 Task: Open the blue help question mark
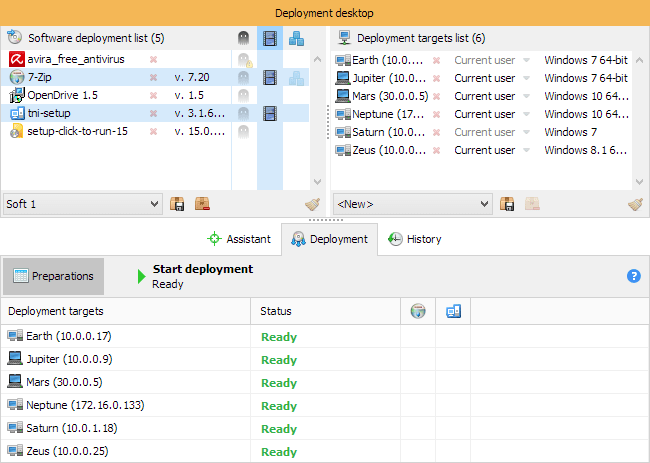[x=633, y=276]
